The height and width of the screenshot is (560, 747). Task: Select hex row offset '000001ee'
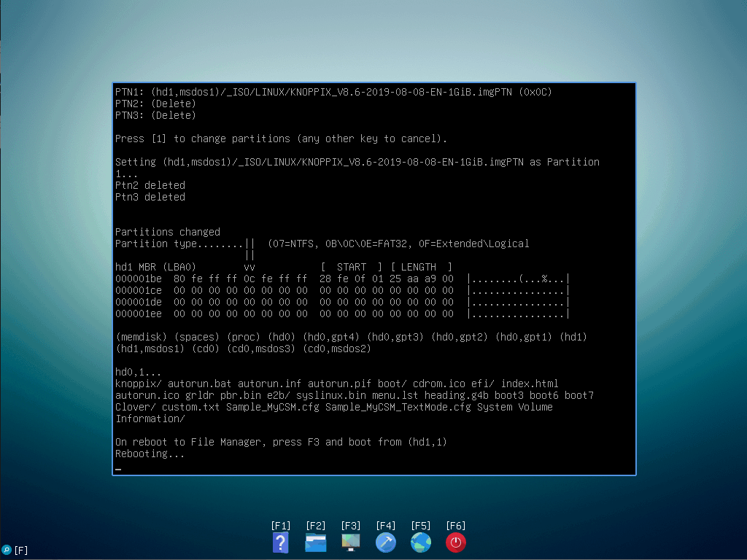click(139, 314)
